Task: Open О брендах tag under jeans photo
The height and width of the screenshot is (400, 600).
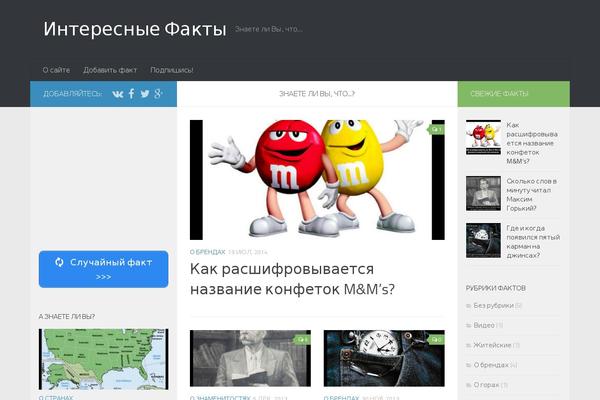Action: [341, 398]
